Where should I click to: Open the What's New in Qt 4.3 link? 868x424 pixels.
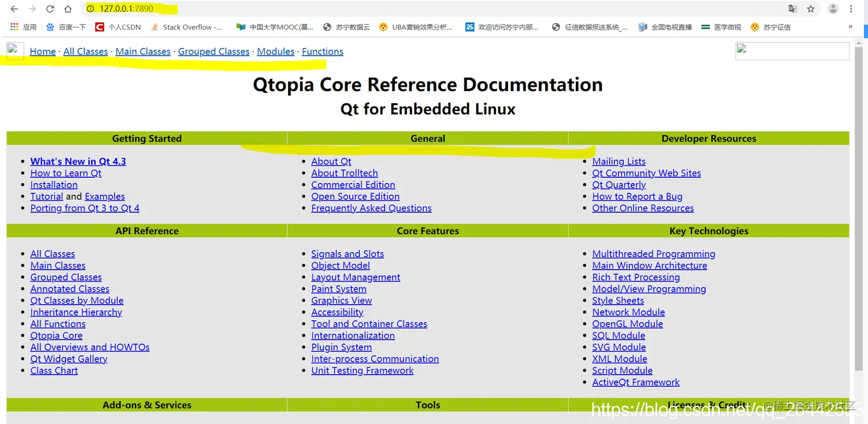tap(78, 161)
